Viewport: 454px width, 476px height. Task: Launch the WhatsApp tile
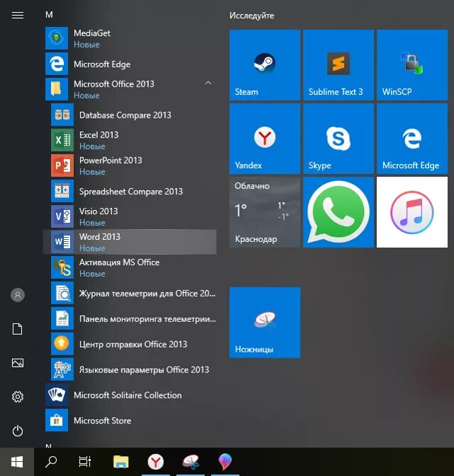[338, 212]
